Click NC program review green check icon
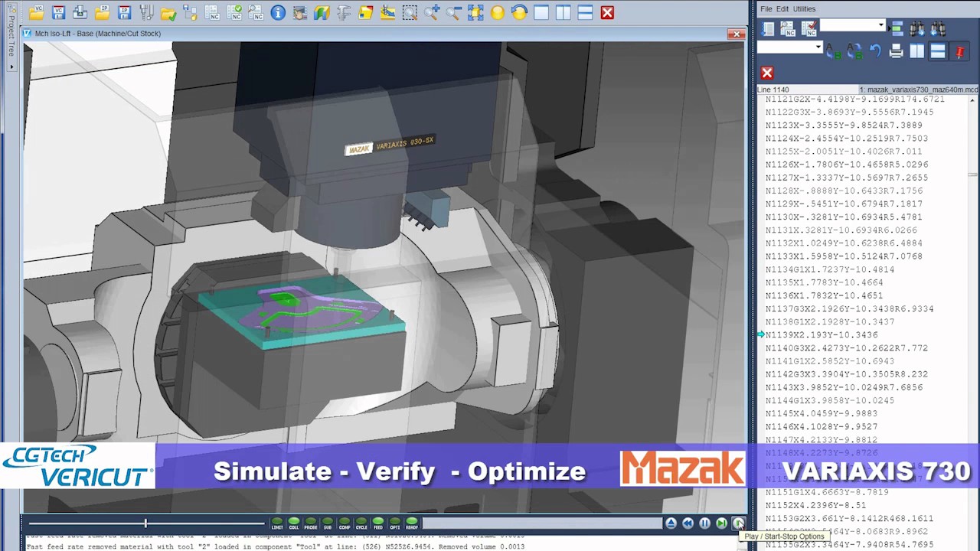This screenshot has width=980, height=551. click(234, 12)
